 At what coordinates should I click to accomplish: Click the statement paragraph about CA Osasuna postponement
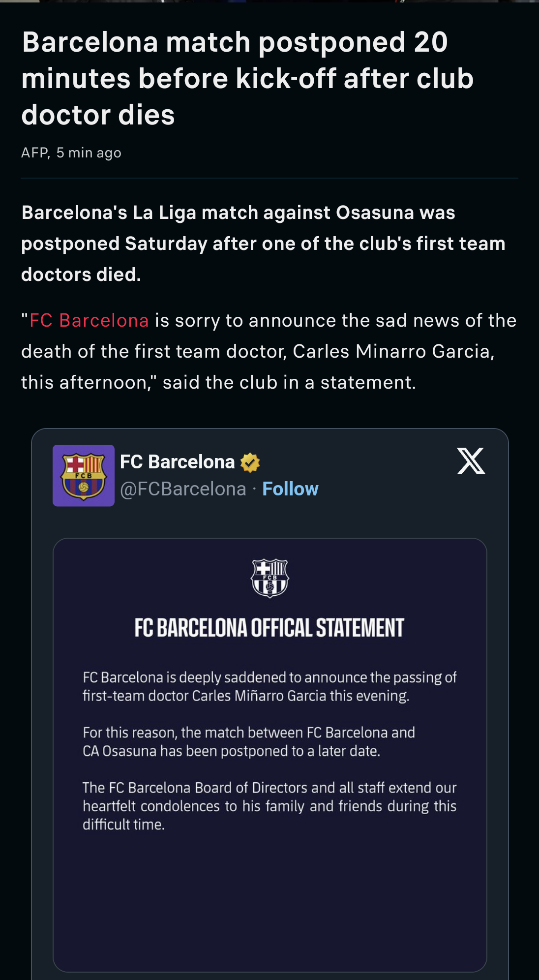(x=248, y=742)
